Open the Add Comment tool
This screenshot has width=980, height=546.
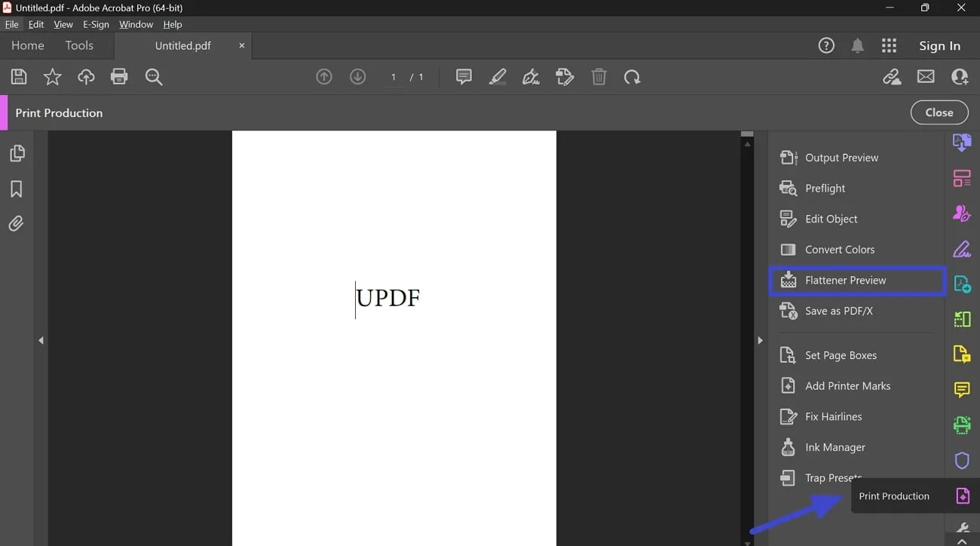tap(463, 76)
